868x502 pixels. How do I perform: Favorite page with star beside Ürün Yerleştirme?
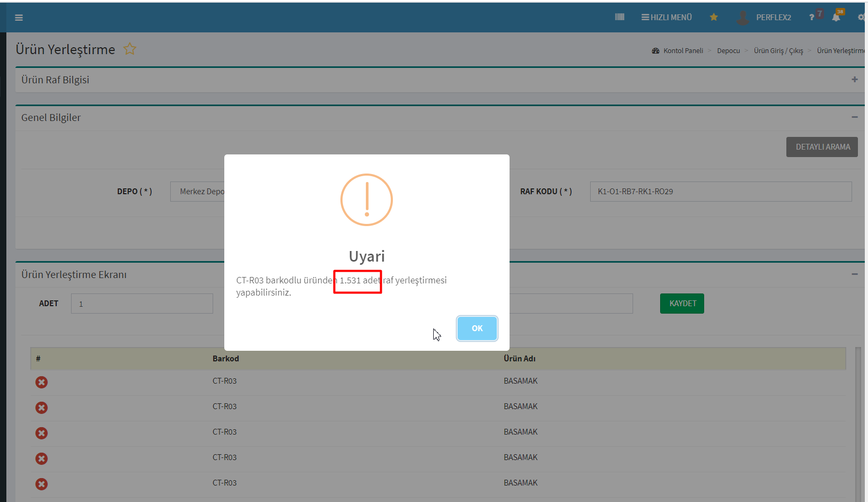130,49
